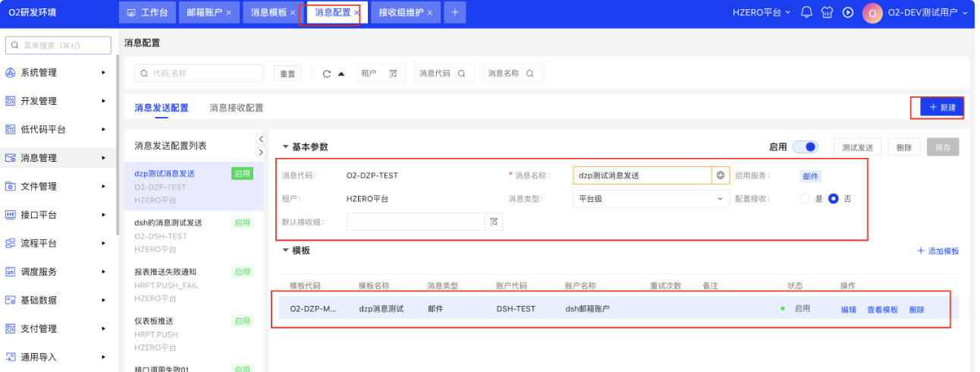Screen dimensions: 980x372
Task: Open the notification bell in header
Action: pos(806,13)
